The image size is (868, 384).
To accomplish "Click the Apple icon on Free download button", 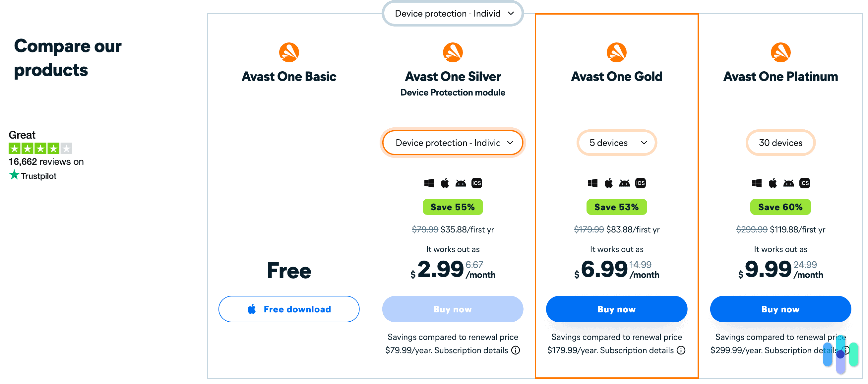I will (252, 309).
